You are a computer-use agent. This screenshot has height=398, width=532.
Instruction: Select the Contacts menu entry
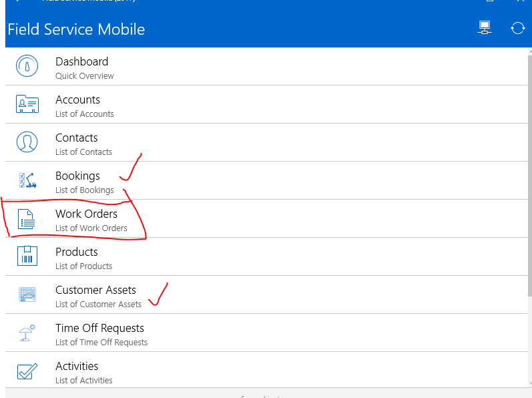[267, 142]
